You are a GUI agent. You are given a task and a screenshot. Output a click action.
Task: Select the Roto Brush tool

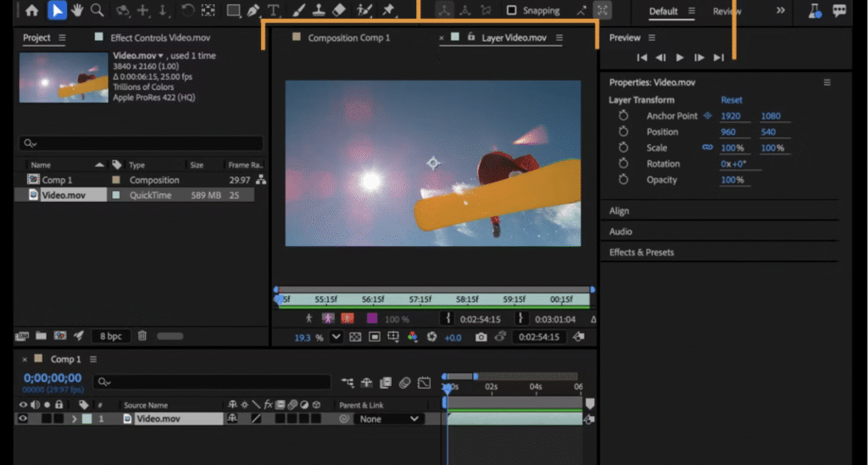(364, 10)
